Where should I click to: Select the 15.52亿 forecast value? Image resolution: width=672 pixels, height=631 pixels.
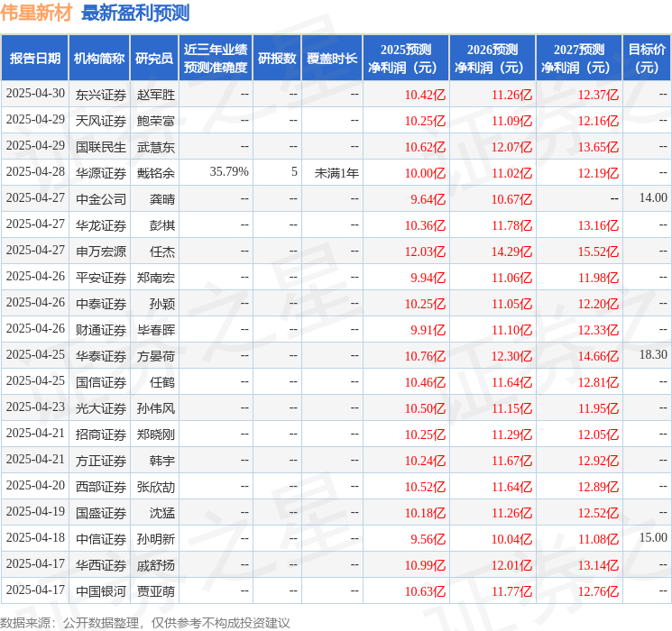point(598,251)
